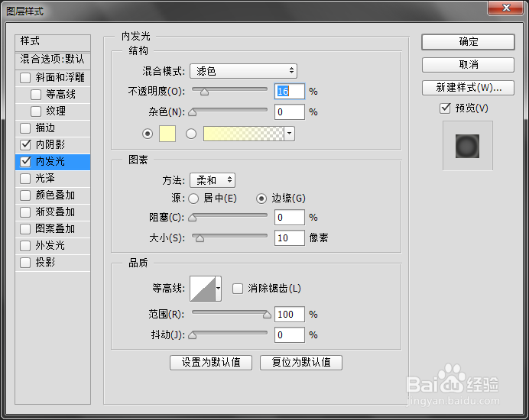The width and height of the screenshot is (529, 420).
Task: Click the 范围 value field
Action: 290,314
